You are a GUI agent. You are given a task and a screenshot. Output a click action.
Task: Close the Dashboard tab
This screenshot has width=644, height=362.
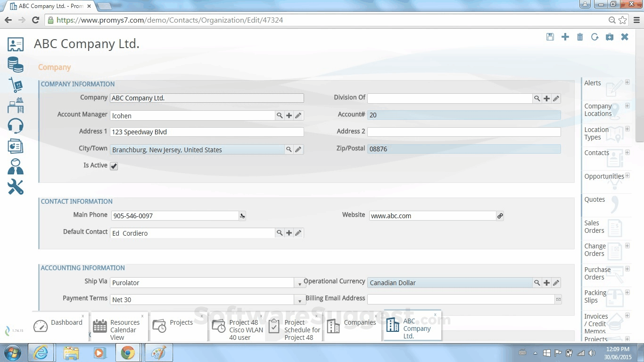click(83, 316)
